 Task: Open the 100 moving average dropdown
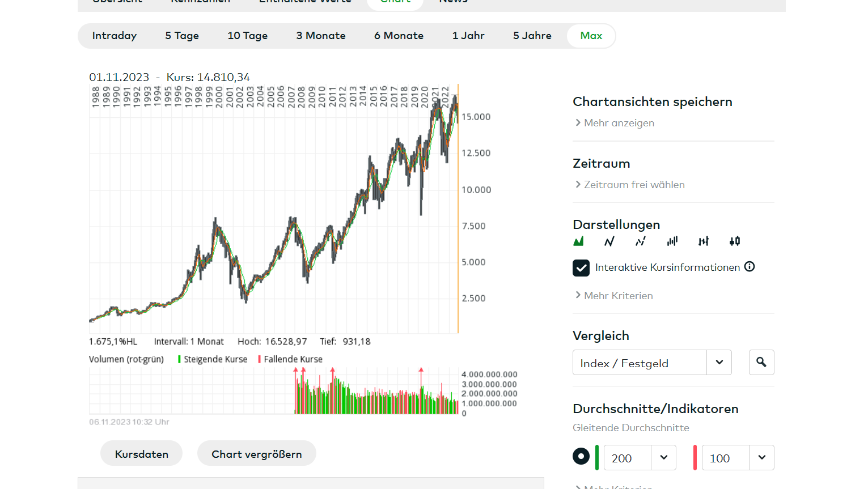click(x=738, y=458)
